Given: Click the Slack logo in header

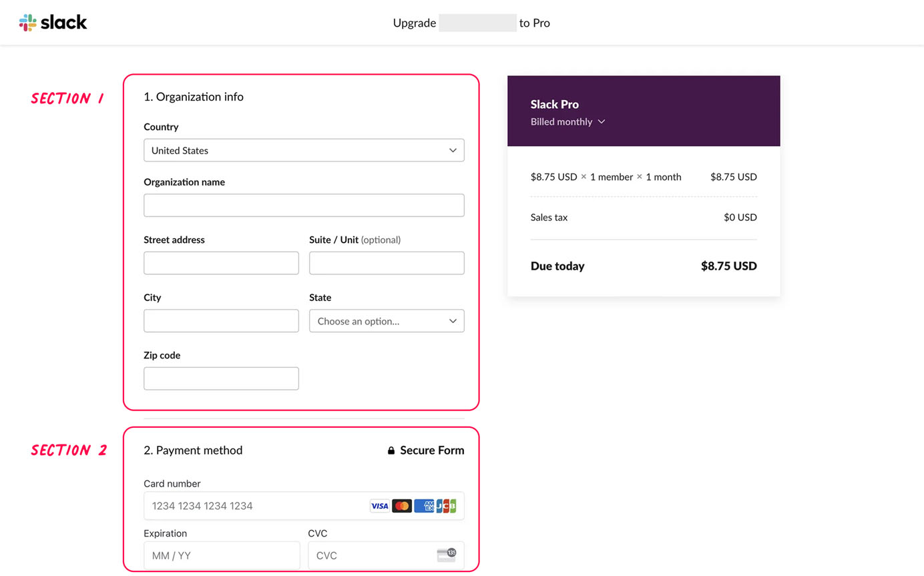Looking at the screenshot, I should coord(53,23).
